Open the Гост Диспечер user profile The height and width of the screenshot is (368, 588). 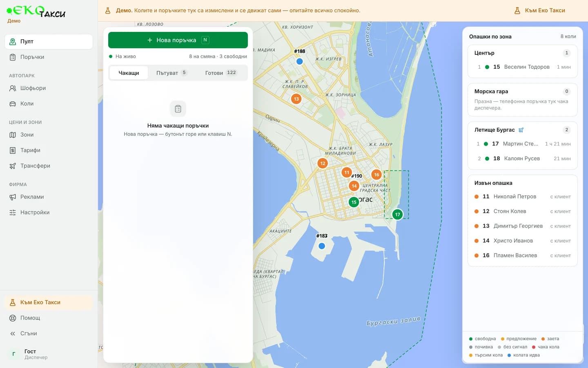pyautogui.click(x=49, y=354)
